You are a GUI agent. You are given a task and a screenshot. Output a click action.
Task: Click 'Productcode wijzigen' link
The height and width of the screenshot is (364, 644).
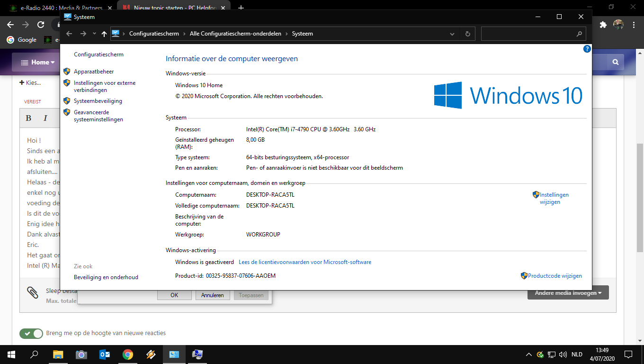pyautogui.click(x=555, y=276)
